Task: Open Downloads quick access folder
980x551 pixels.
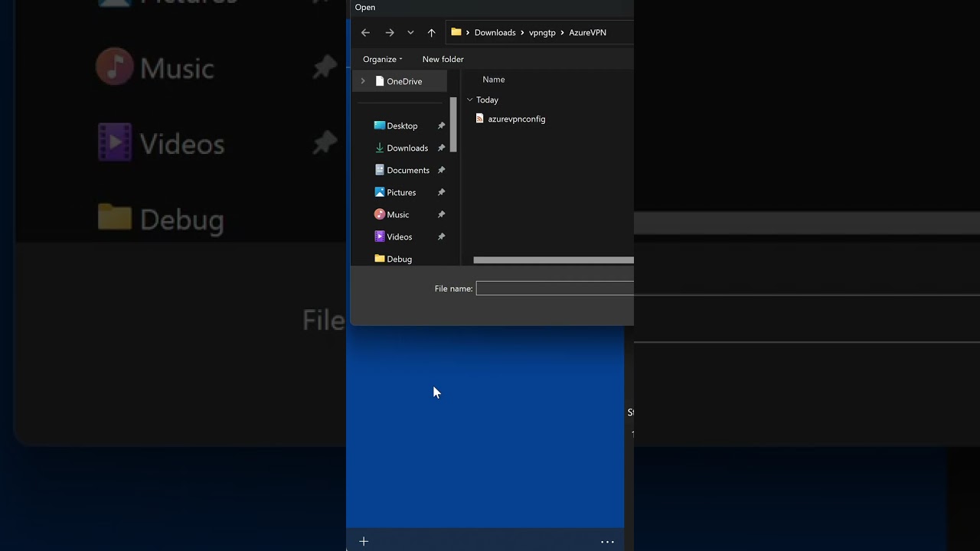Action: point(401,148)
